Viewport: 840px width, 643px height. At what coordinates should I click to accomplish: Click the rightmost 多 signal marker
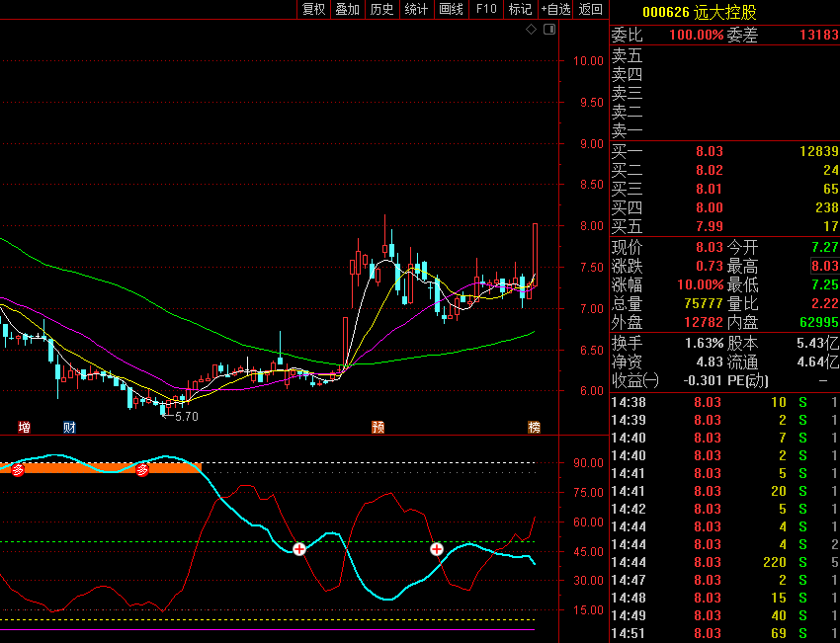(142, 470)
